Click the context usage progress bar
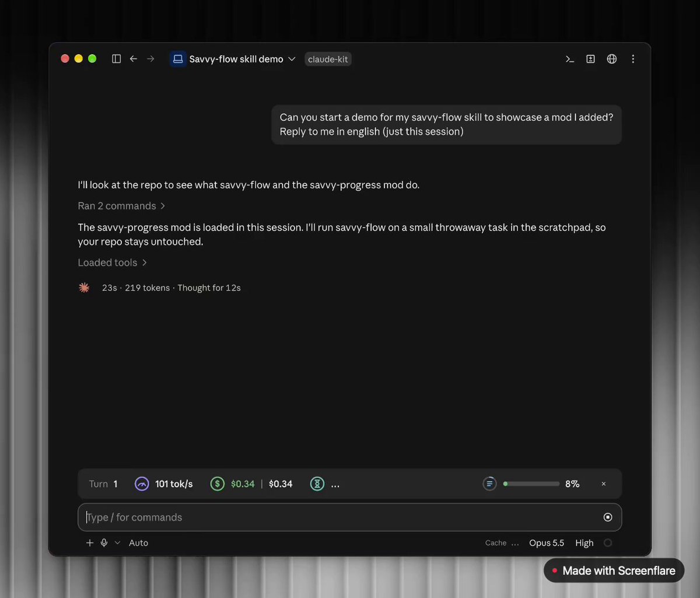This screenshot has height=598, width=700. tap(531, 484)
